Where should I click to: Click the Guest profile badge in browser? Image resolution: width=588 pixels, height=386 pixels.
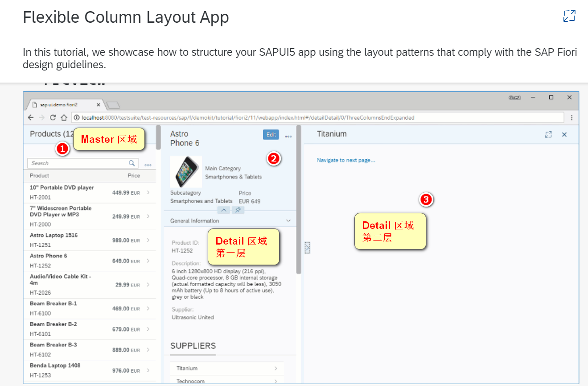coord(514,97)
